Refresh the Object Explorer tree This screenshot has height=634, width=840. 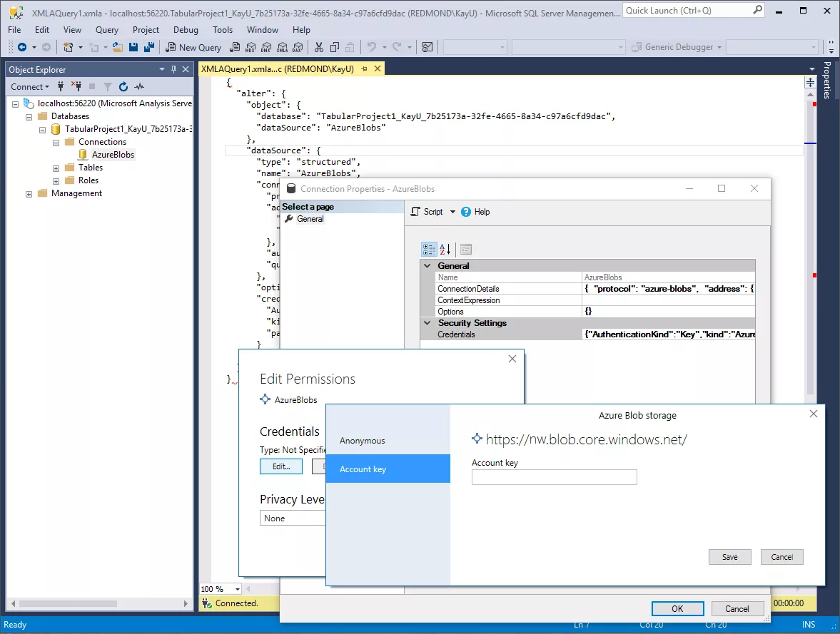123,86
